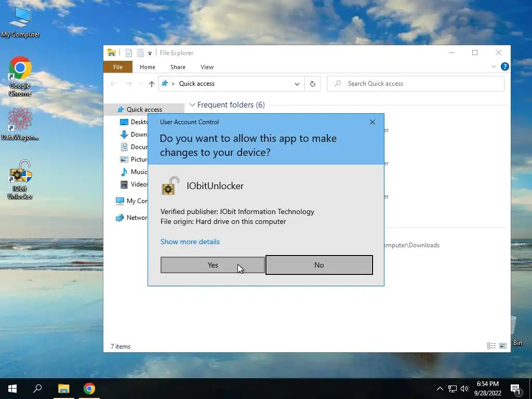Click the File Explorer title bar folder icon
The image size is (532, 399).
pos(112,52)
